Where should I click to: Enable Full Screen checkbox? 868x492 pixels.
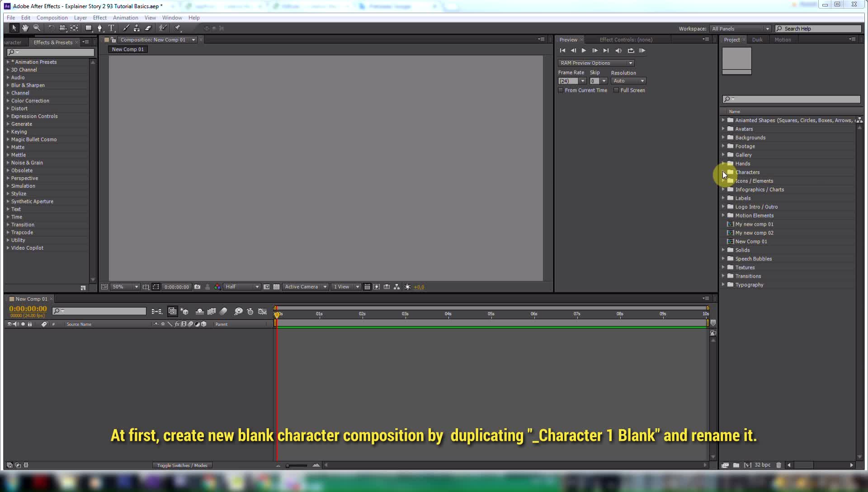(616, 90)
